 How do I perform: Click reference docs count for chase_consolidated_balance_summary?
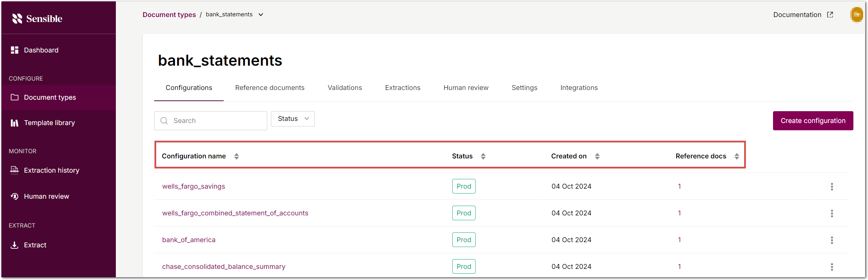pyautogui.click(x=679, y=267)
